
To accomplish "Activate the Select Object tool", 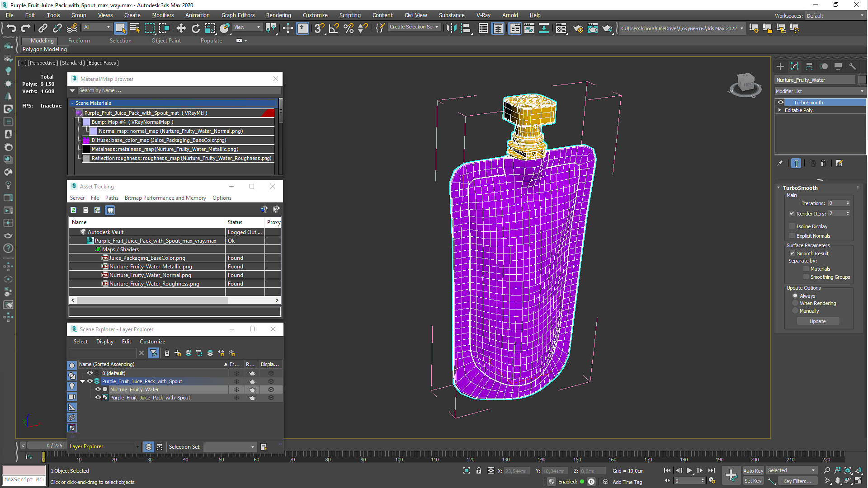I will 120,28.
